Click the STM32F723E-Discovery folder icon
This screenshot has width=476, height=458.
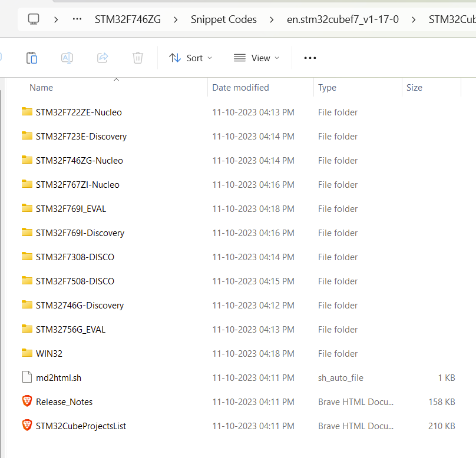point(27,136)
